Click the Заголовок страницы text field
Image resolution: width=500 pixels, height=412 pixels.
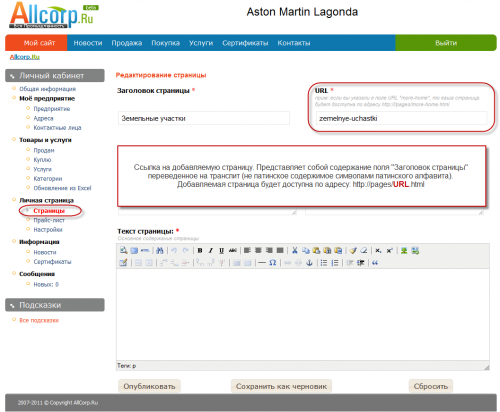(204, 118)
